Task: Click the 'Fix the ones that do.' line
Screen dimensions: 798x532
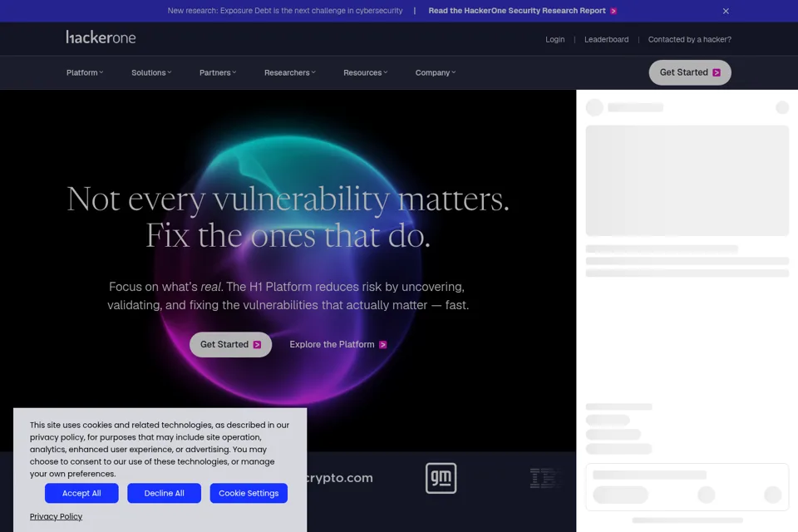Action: tap(288, 236)
